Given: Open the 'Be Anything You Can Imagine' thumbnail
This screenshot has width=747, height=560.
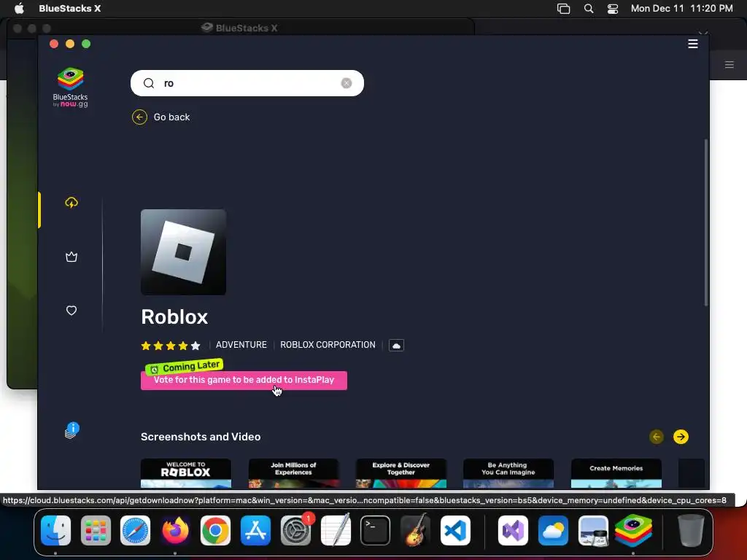Looking at the screenshot, I should (508, 473).
